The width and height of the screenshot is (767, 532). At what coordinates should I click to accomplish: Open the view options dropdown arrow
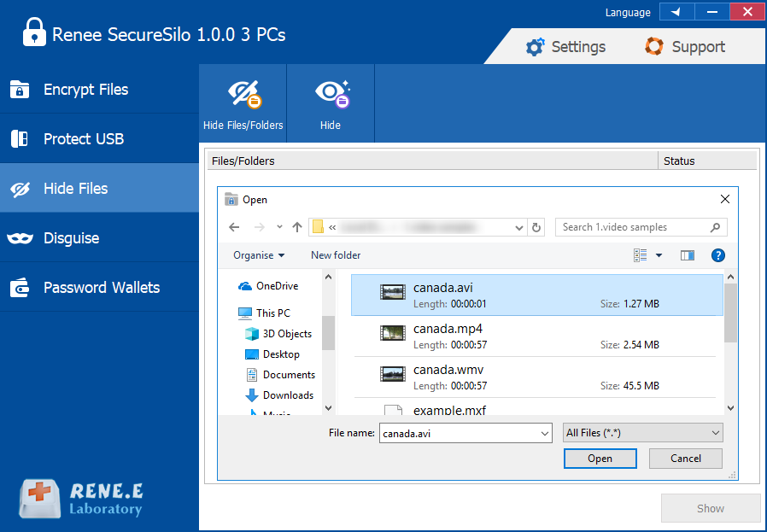659,255
